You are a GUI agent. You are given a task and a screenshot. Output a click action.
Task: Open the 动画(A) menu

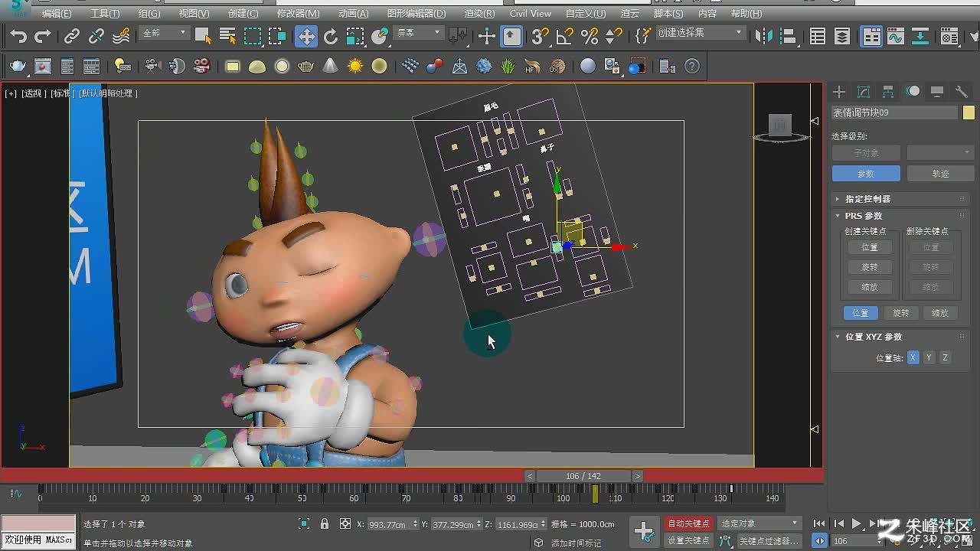coord(353,14)
